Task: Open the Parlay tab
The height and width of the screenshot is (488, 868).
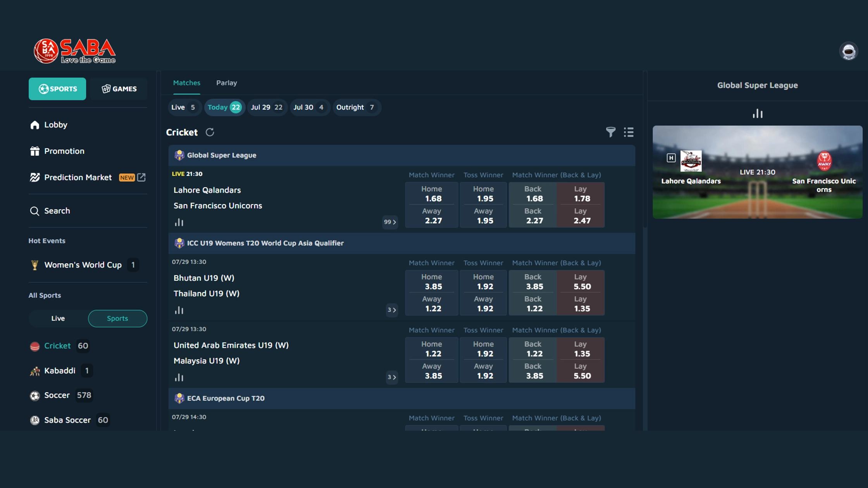Action: point(227,83)
